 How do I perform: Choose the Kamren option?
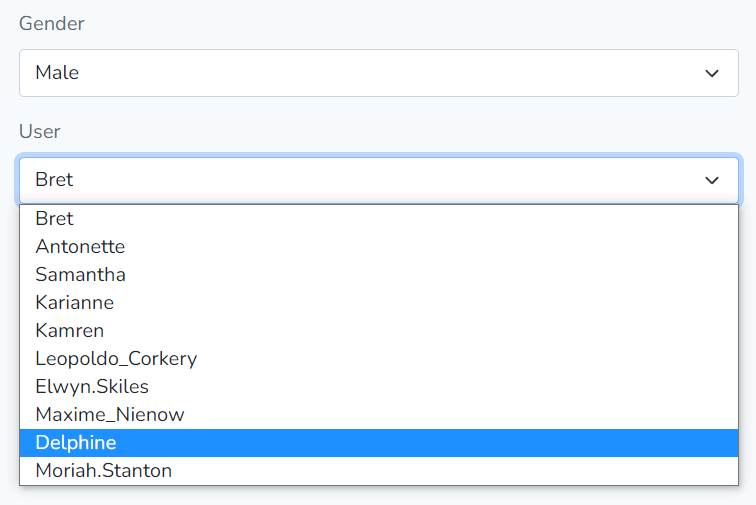(x=70, y=330)
